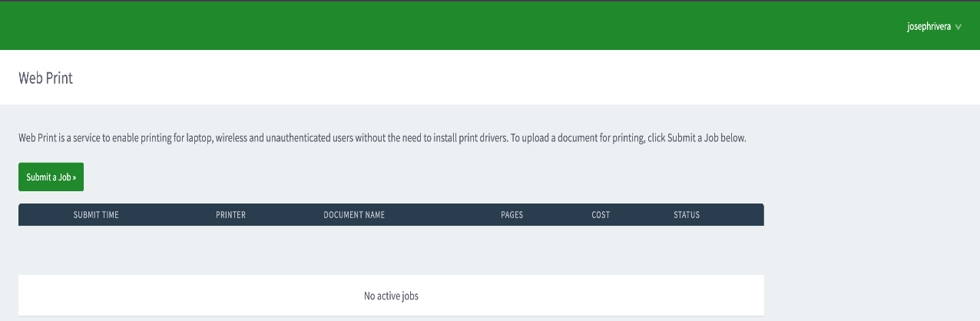The height and width of the screenshot is (321, 980).
Task: Open the josephrivera user menu
Action: pos(929,26)
